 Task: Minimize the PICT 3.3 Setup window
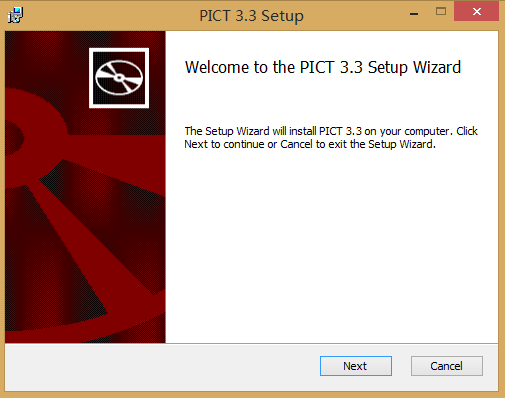(414, 13)
